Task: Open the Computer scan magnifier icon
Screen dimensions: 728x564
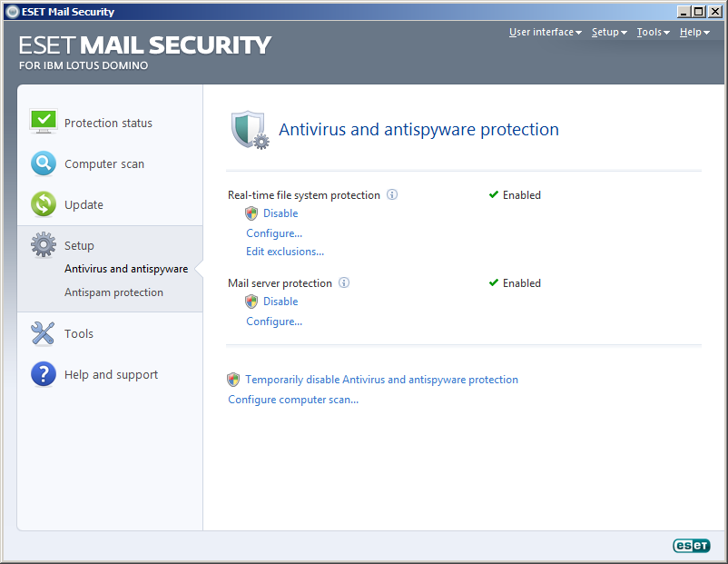Action: (x=44, y=163)
